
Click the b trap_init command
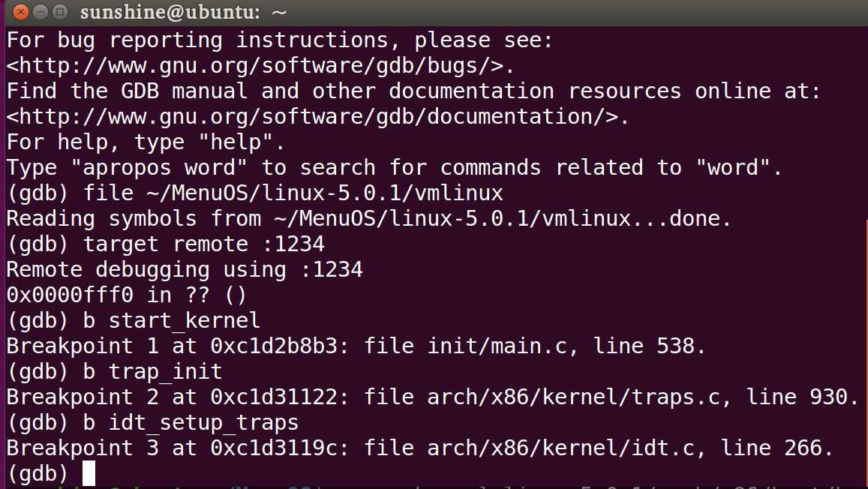153,372
